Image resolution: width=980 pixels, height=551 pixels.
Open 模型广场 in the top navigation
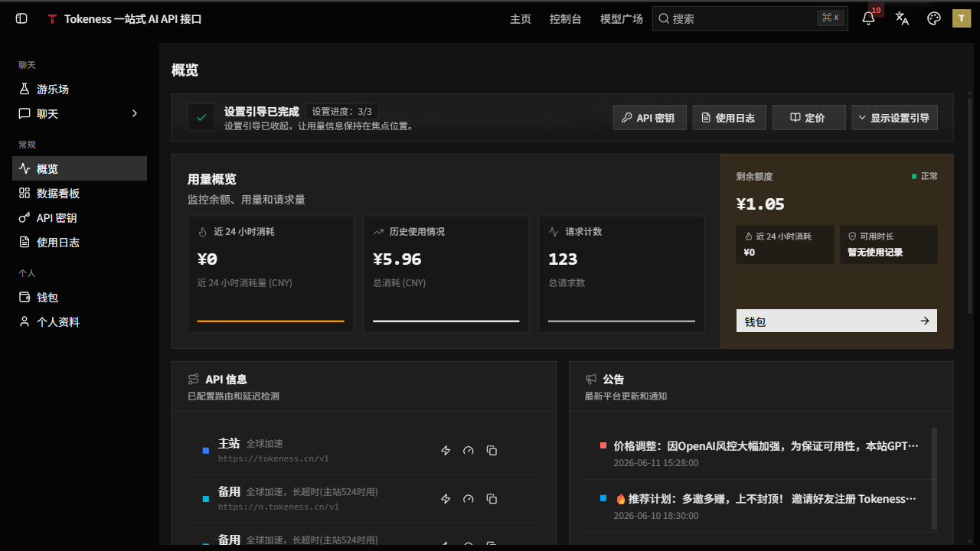(x=622, y=18)
